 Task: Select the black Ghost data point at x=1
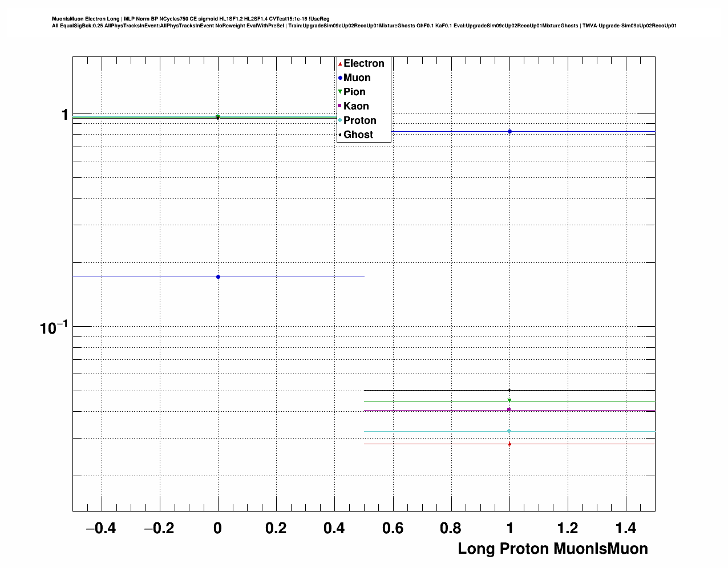tap(509, 391)
